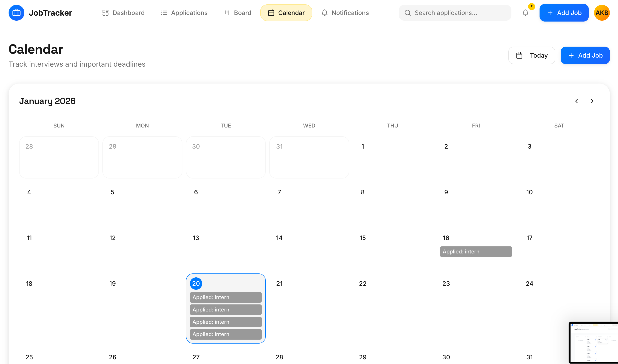This screenshot has height=364, width=618.
Task: Open the third Applied: intern event on the 20th
Action: click(x=226, y=322)
